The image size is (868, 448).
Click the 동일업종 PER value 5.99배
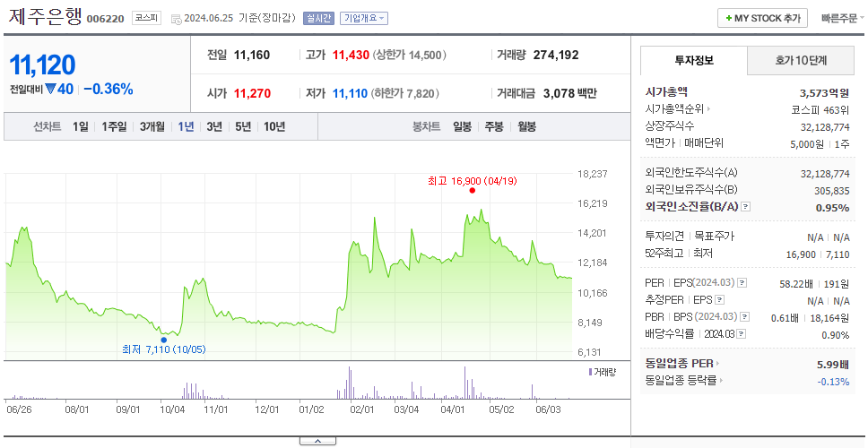tap(833, 364)
